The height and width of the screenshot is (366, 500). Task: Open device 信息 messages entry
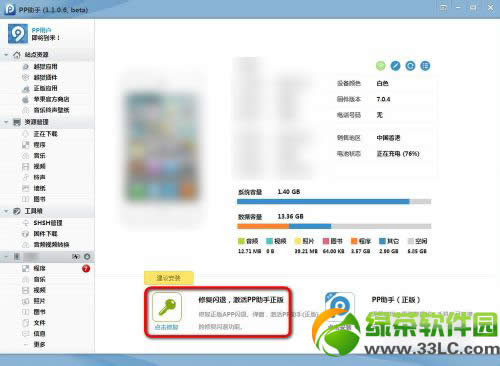39,334
